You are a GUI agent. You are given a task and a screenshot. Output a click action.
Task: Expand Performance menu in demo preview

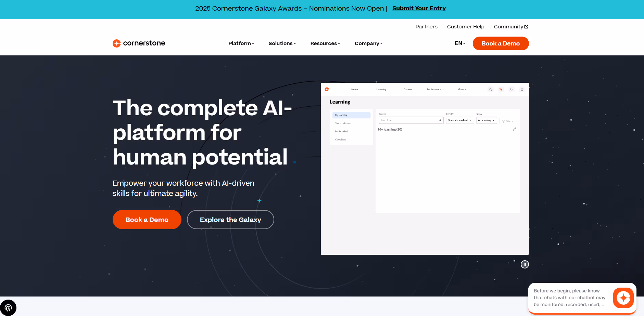(x=435, y=89)
